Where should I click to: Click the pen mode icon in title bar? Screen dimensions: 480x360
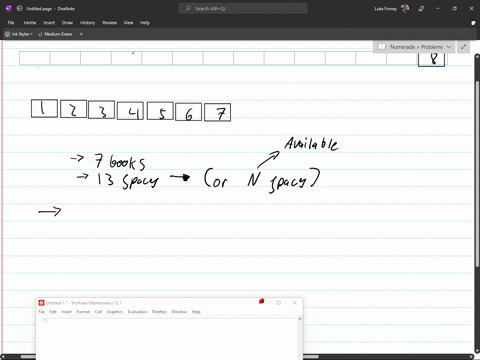click(x=421, y=9)
